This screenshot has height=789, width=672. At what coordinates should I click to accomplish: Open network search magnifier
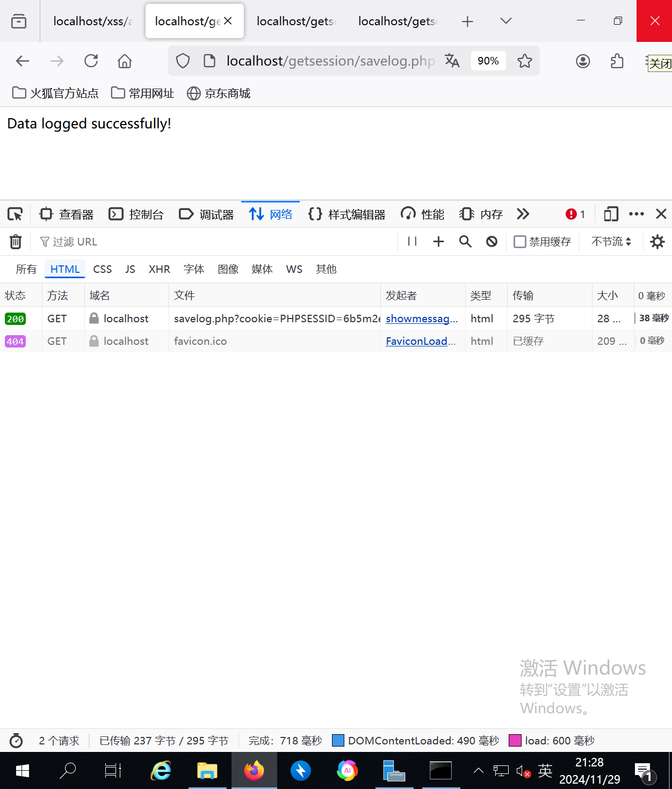coord(465,242)
